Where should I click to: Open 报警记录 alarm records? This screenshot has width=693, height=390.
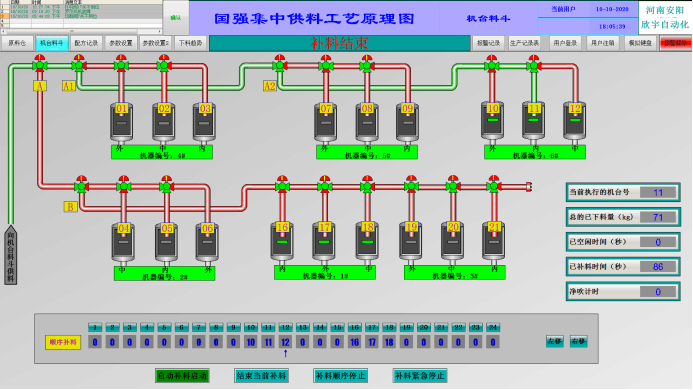(488, 43)
